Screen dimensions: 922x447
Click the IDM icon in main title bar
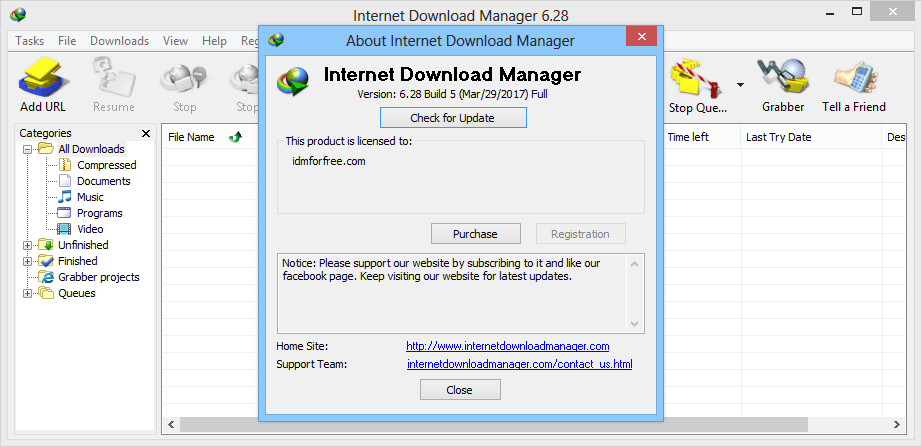[18, 15]
